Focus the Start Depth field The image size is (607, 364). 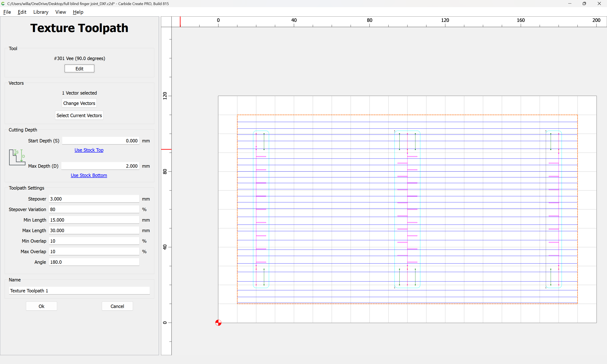point(101,141)
